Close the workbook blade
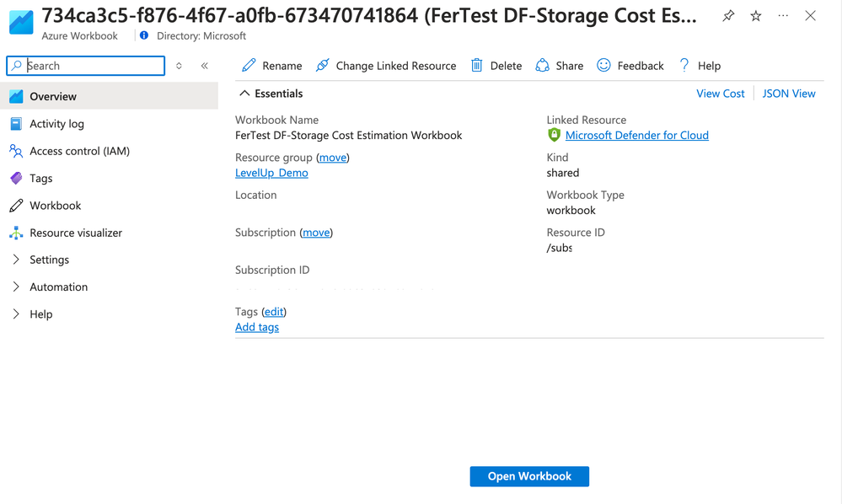The height and width of the screenshot is (504, 842). [x=810, y=16]
